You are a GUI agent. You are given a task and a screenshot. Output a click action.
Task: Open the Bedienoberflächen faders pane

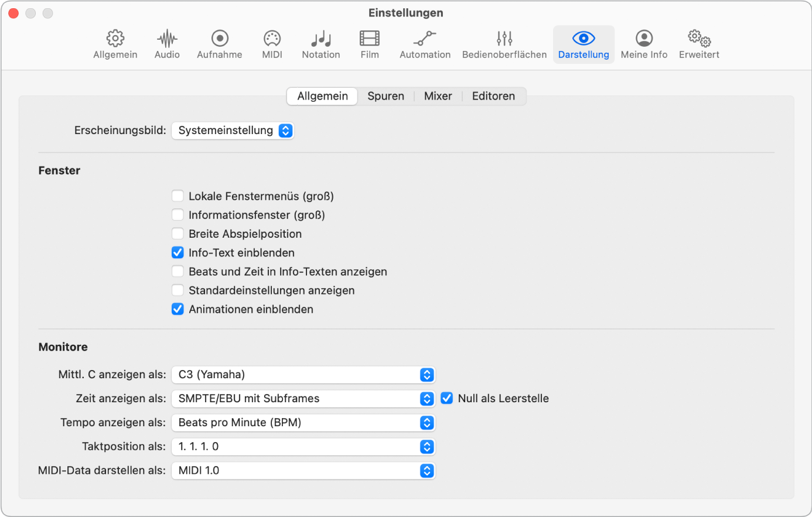click(504, 44)
